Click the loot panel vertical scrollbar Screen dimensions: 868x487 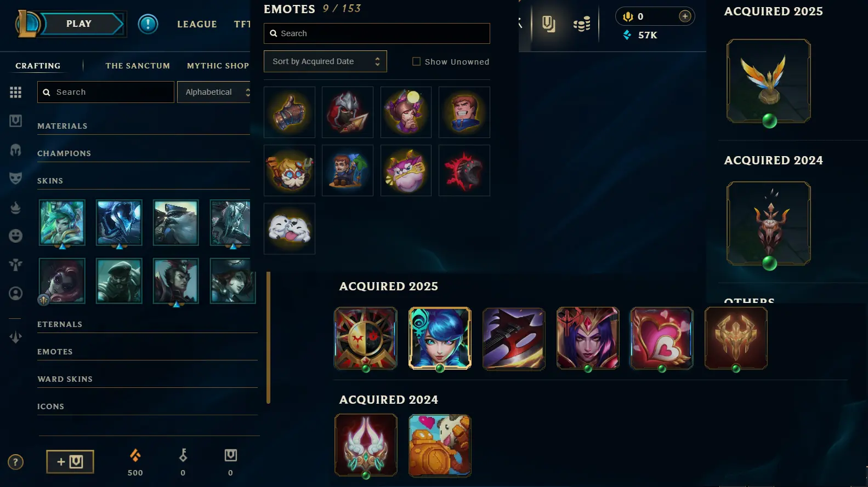(x=269, y=337)
